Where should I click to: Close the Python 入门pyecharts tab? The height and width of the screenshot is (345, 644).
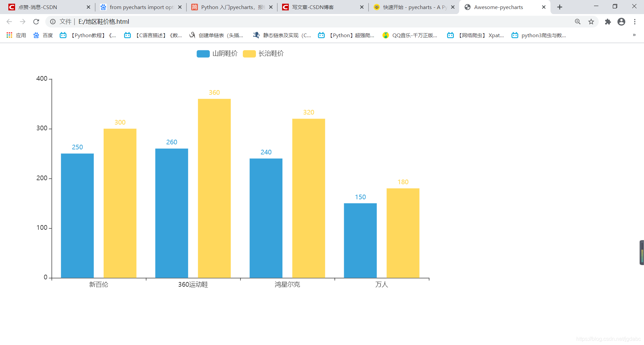pyautogui.click(x=271, y=7)
